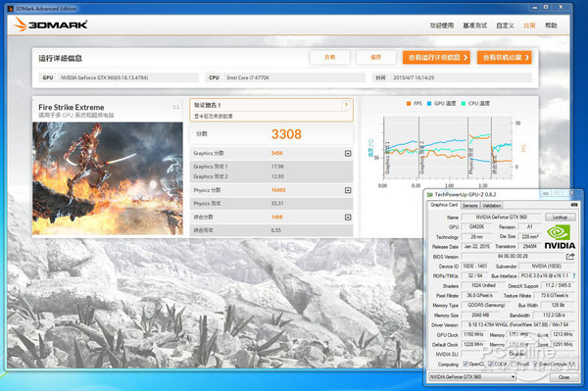This screenshot has height=391, width=588.
Task: Toggle the OpenCL checkbox in GPU-Z
Action: 465,364
